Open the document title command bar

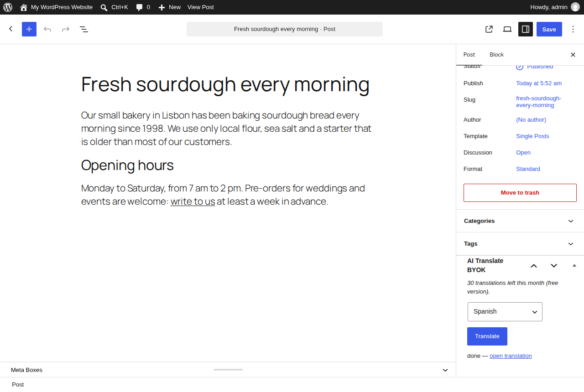(x=285, y=29)
